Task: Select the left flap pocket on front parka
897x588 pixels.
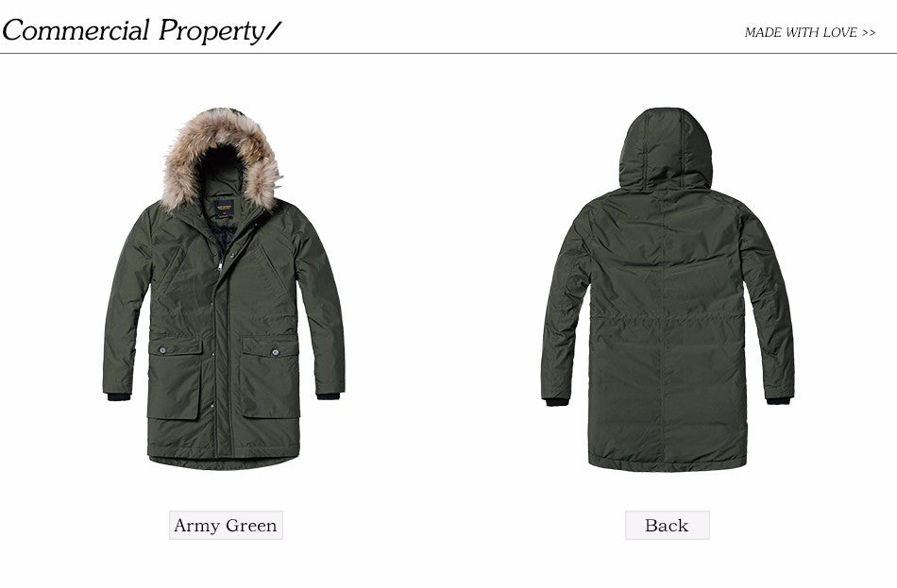Action: pos(175,378)
